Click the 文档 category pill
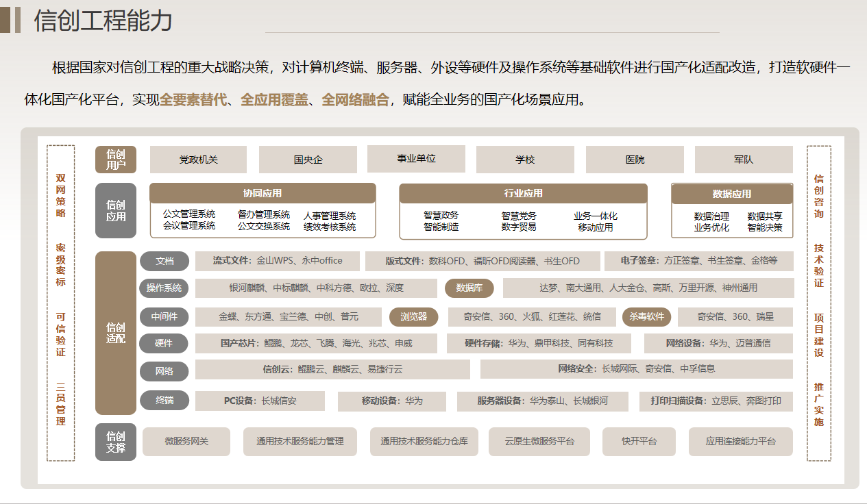The image size is (867, 504). pyautogui.click(x=164, y=261)
